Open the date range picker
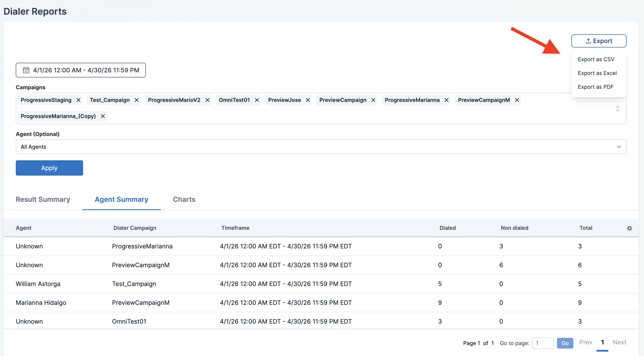Image resolution: width=644 pixels, height=356 pixels. tap(80, 70)
